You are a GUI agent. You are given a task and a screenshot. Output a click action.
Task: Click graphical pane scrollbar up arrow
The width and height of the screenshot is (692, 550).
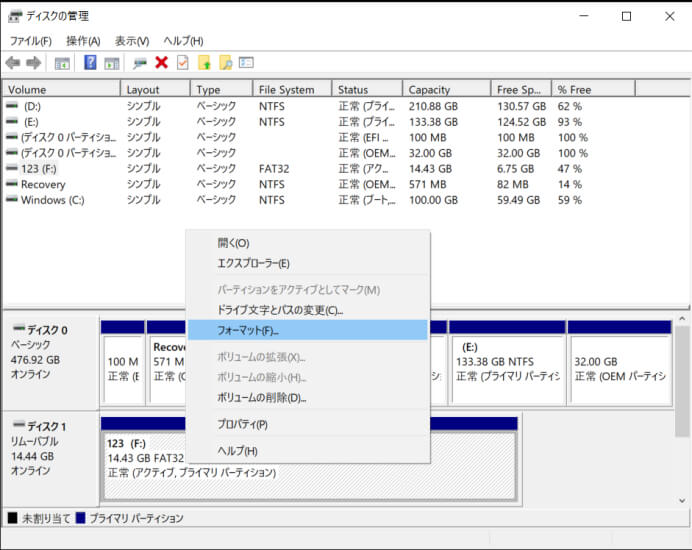(682, 319)
